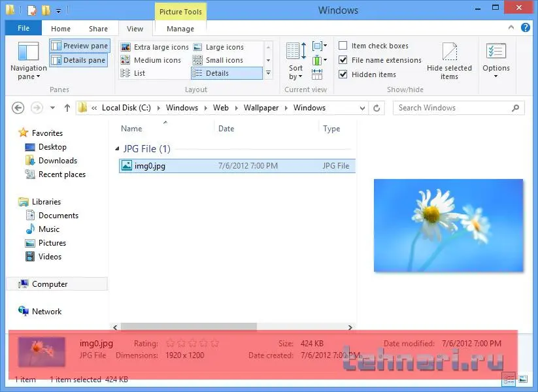Expand the layout gallery More button
Viewport: 538px width, 392px height.
click(x=268, y=73)
